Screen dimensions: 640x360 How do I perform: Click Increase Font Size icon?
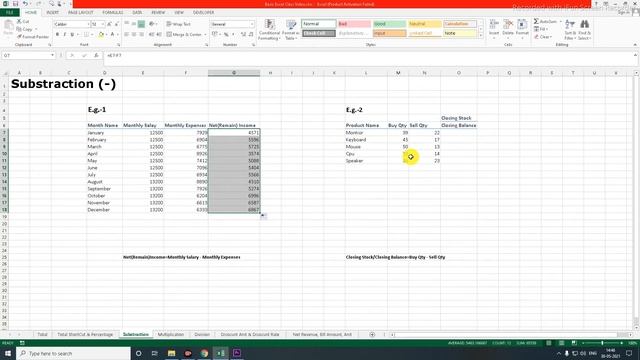point(109,24)
